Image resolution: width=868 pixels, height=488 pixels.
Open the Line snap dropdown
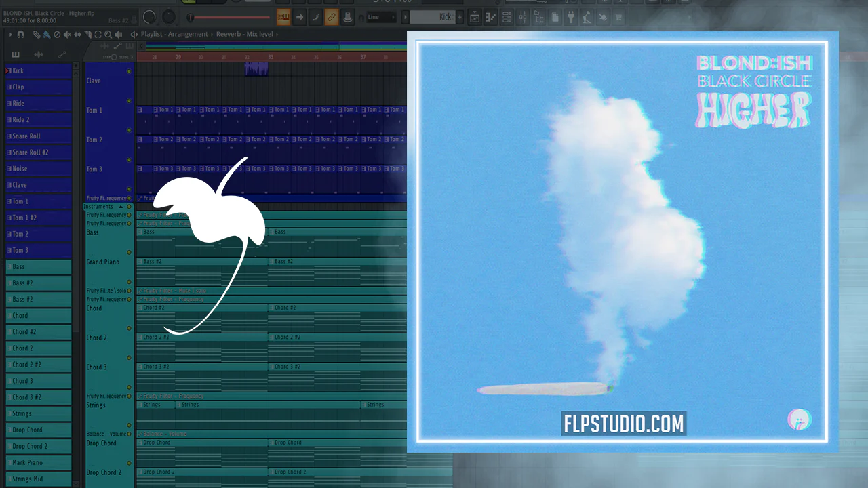381,17
